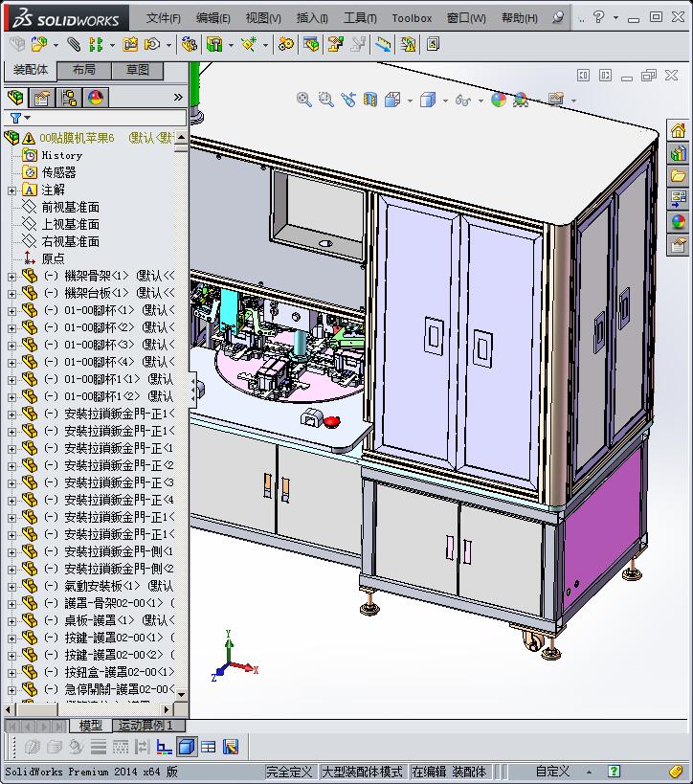The width and height of the screenshot is (693, 784).
Task: Click the Insert Components toolbar icon
Action: pos(39,44)
